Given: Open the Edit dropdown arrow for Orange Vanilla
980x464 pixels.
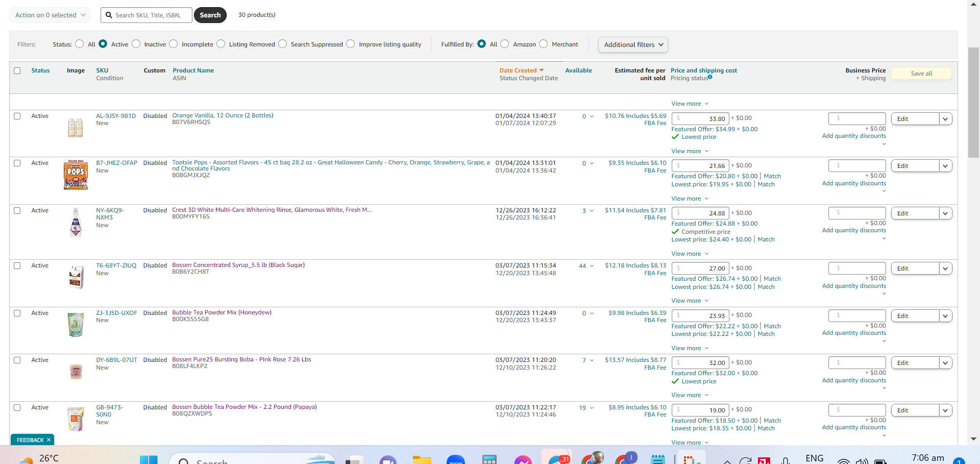Looking at the screenshot, I should pyautogui.click(x=946, y=119).
